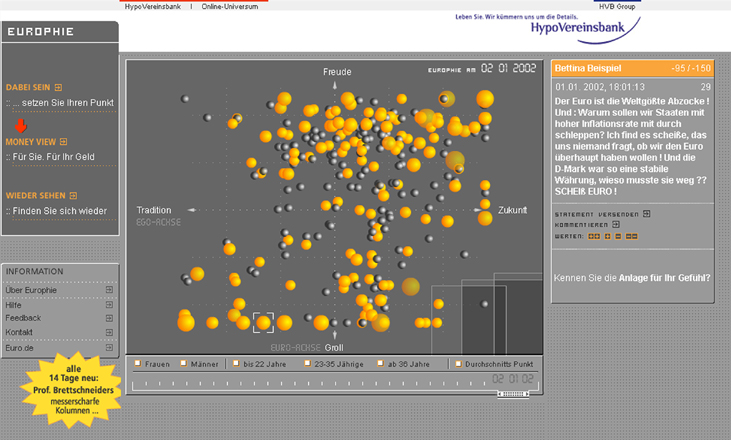This screenshot has height=440, width=731.
Task: Open the Euro.de information item
Action: 19,348
